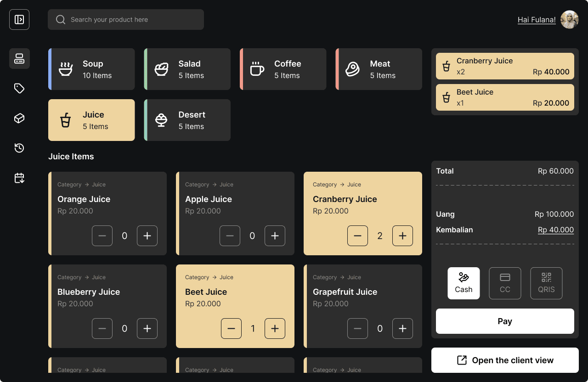Click the soup bowl icon
This screenshot has width=588, height=382.
66,69
